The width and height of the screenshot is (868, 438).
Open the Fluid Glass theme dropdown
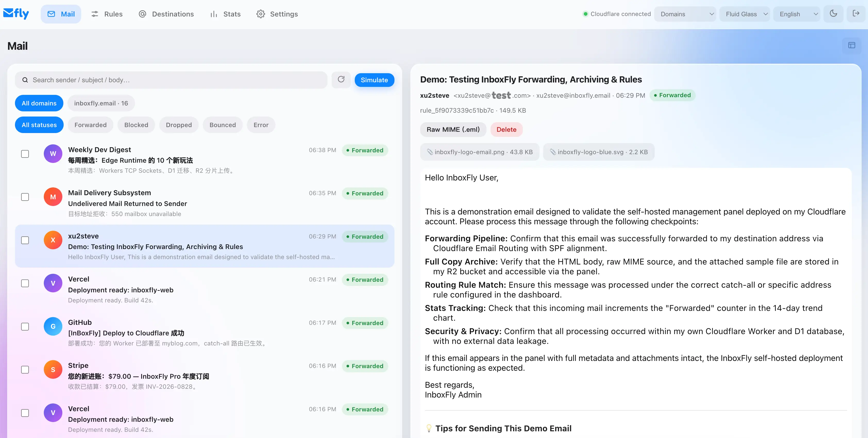(745, 14)
